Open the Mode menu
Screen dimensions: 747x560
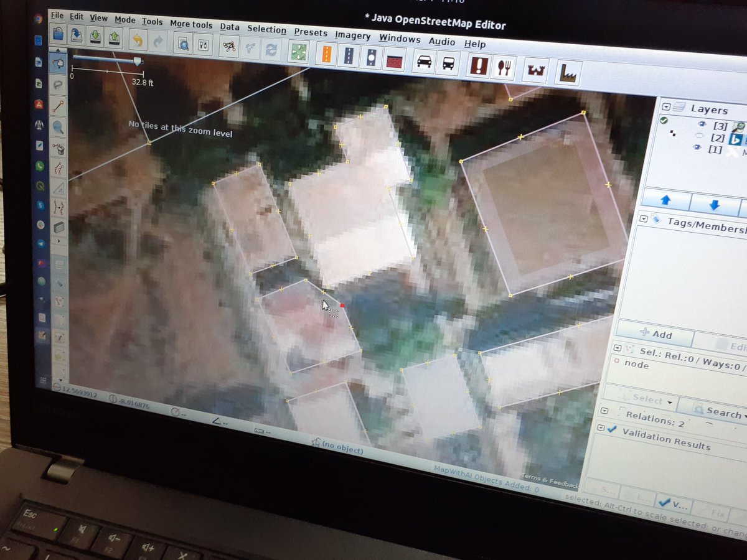point(125,20)
